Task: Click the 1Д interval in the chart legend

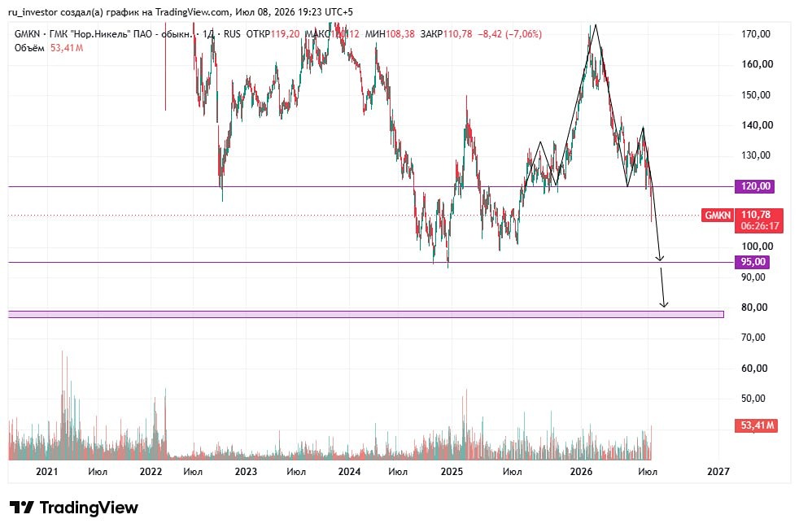Action: [208, 34]
